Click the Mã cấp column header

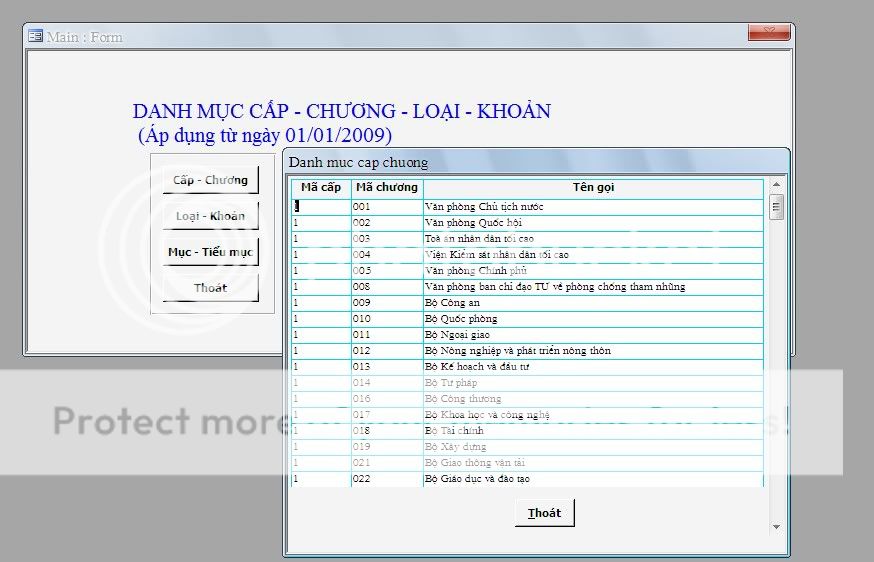tap(321, 188)
